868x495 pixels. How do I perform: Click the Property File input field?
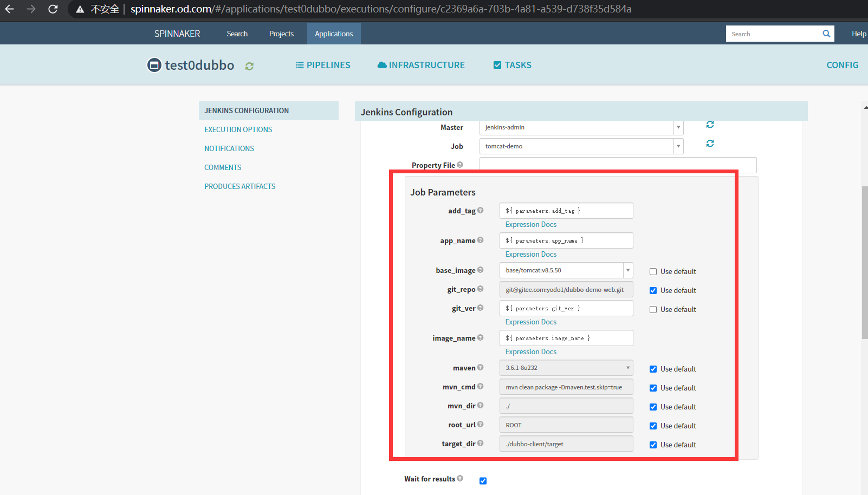tap(618, 165)
